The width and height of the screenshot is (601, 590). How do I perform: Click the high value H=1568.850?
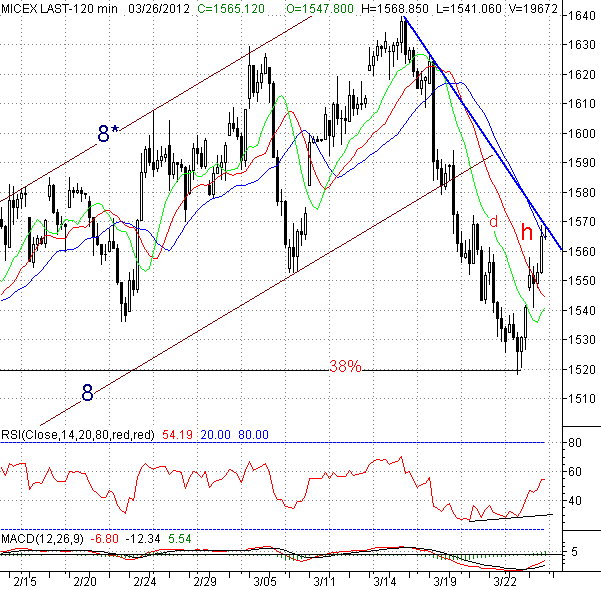pos(395,8)
